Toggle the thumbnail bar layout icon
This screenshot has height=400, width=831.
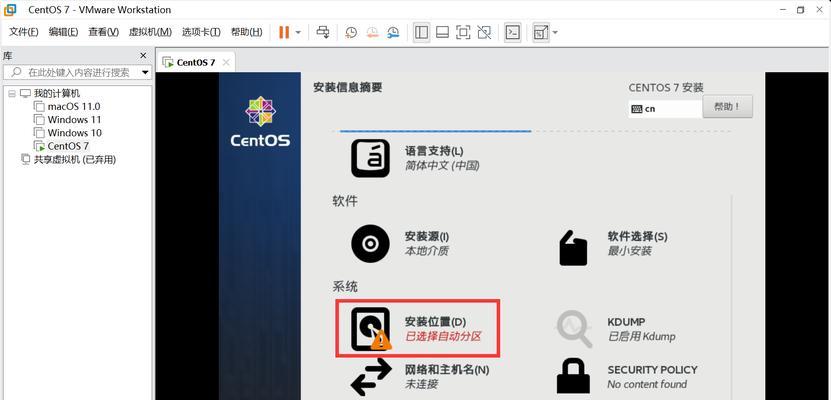tap(443, 32)
